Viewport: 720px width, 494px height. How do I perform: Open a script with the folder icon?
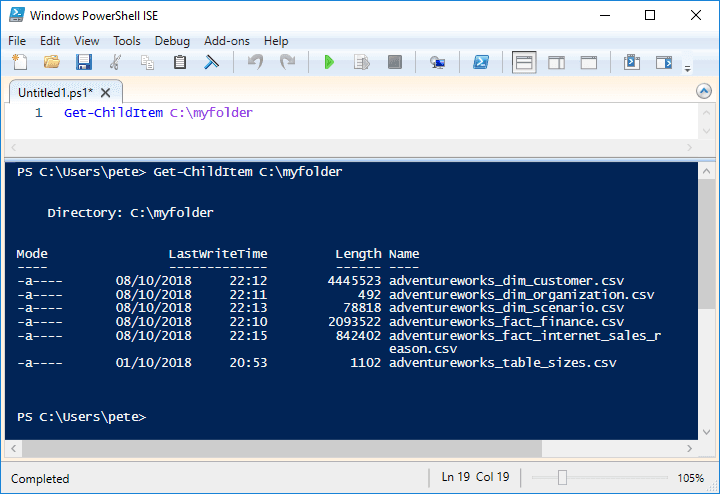(51, 62)
